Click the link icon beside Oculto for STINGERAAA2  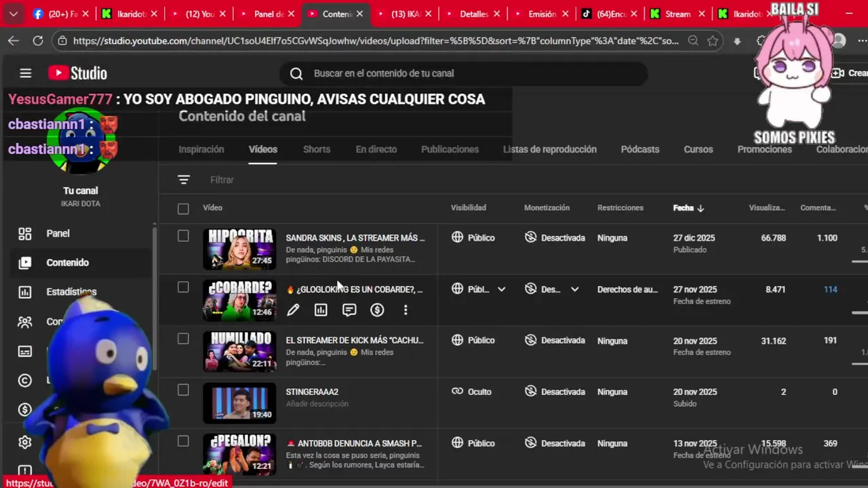coord(458,391)
